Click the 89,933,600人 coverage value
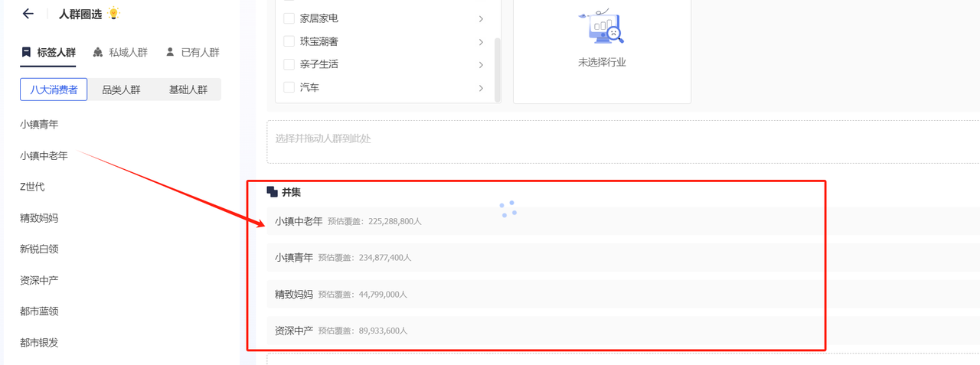The width and height of the screenshot is (980, 365). tap(383, 331)
